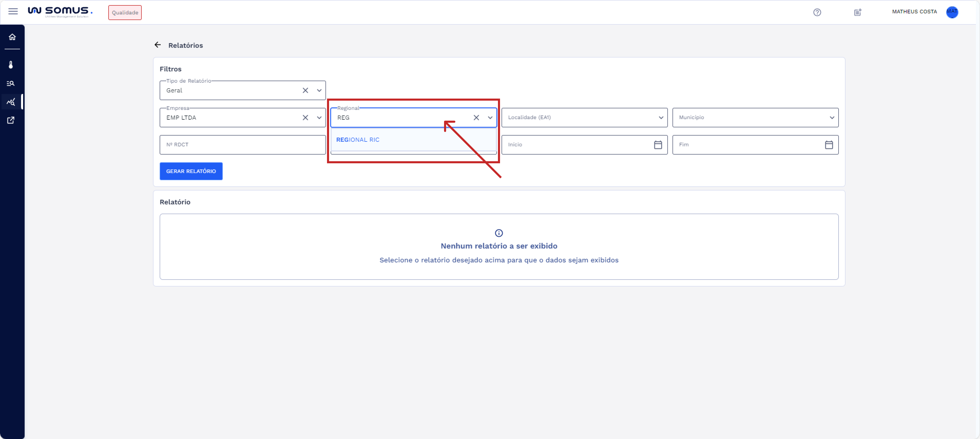Click the Nº RDCT input field
The height and width of the screenshot is (439, 980).
point(242,145)
